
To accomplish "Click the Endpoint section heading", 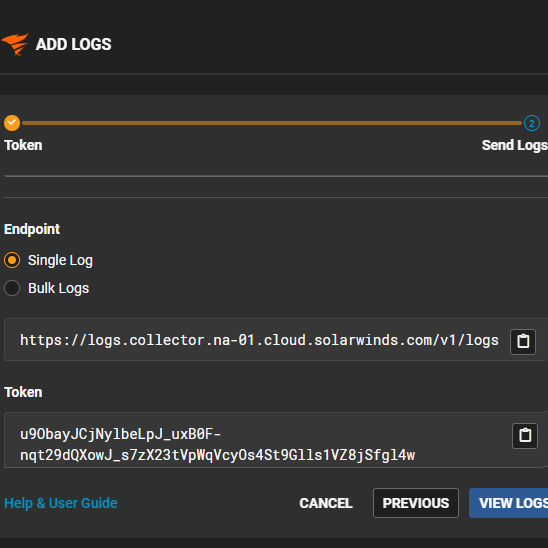I will [x=32, y=229].
